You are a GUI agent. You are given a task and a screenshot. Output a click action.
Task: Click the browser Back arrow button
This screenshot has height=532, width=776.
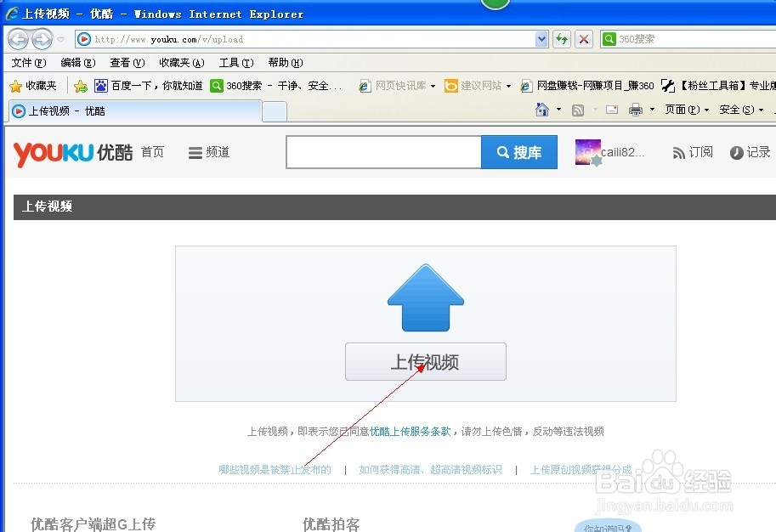tap(19, 39)
